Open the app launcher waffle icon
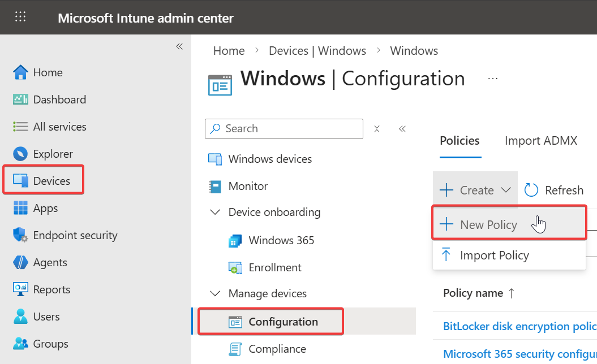The height and width of the screenshot is (364, 597). [x=20, y=17]
